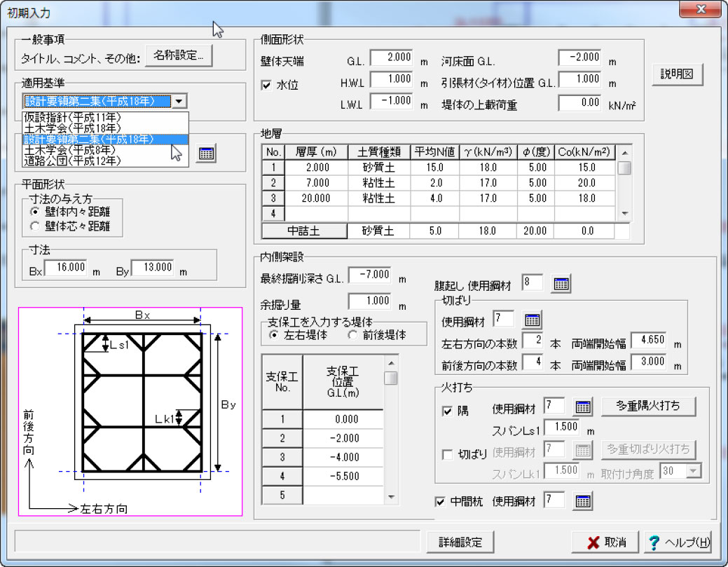This screenshot has width=728, height=567.
Task: Click steel table icon for 中間杭
Action: pyautogui.click(x=583, y=500)
